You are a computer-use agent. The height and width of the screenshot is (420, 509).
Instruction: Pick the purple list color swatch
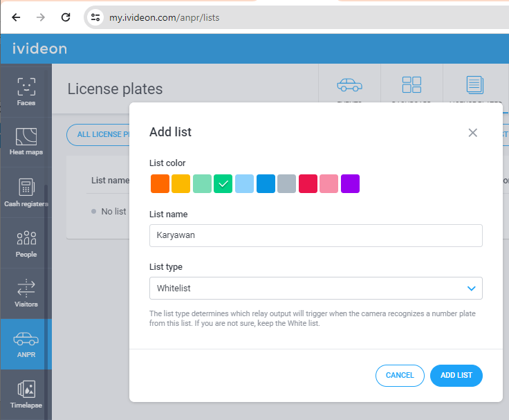[x=350, y=183]
